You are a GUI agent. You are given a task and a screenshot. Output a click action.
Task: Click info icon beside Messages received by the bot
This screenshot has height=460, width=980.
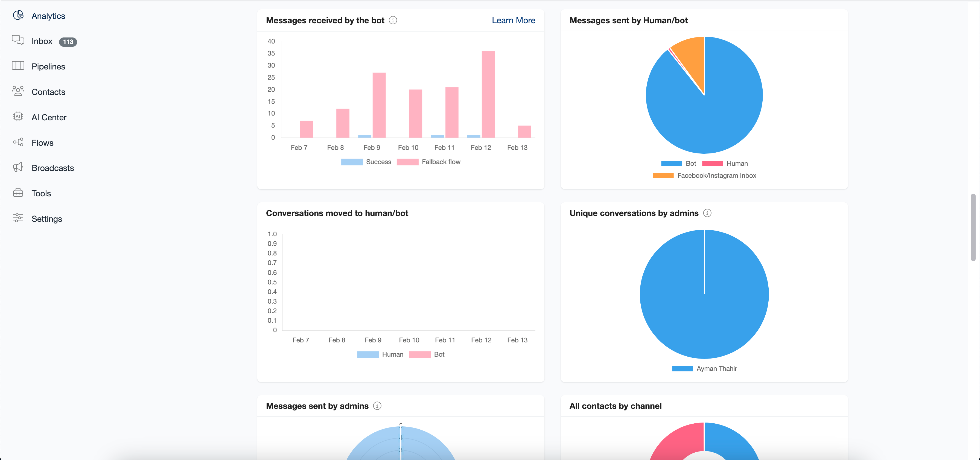(393, 20)
